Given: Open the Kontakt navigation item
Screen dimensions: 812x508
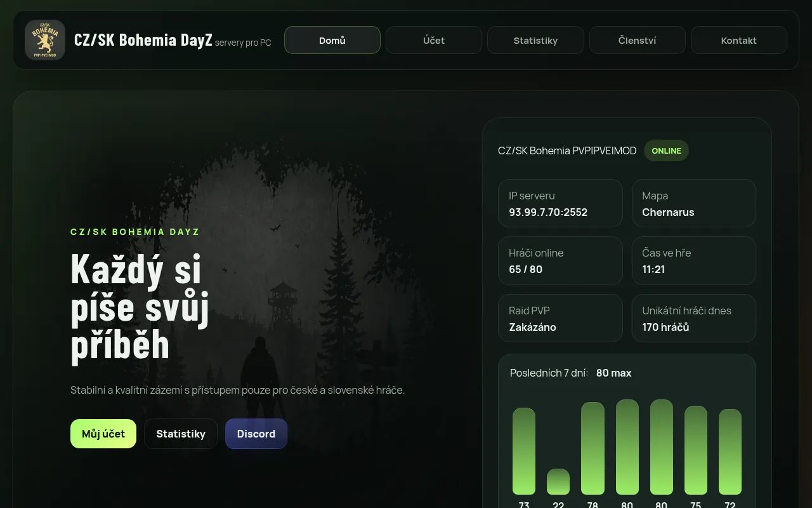Looking at the screenshot, I should pyautogui.click(x=739, y=40).
